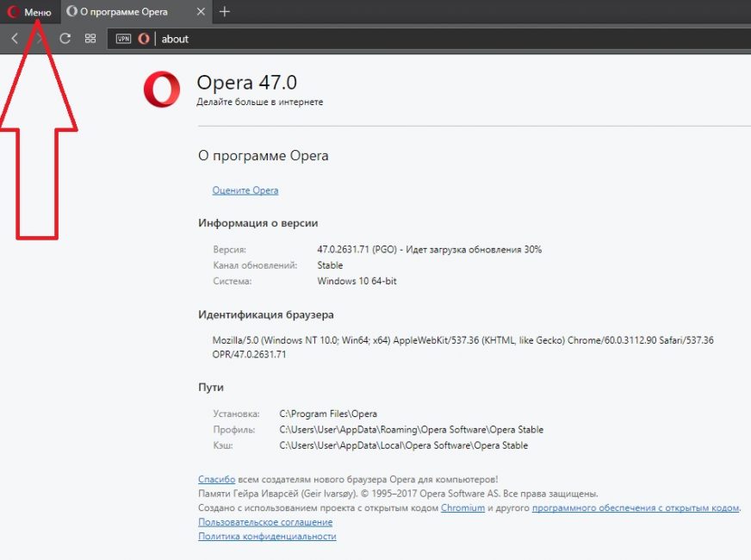The width and height of the screenshot is (751, 560).
Task: Toggle the VPN badge in address bar
Action: pyautogui.click(x=123, y=39)
